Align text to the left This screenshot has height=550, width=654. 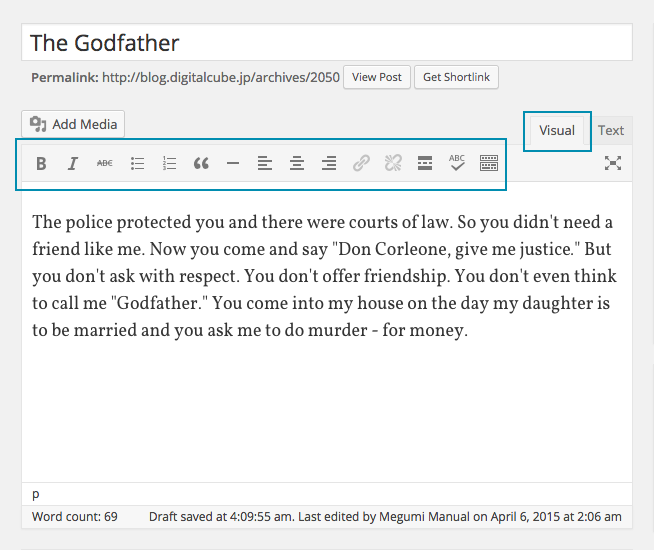tap(265, 164)
